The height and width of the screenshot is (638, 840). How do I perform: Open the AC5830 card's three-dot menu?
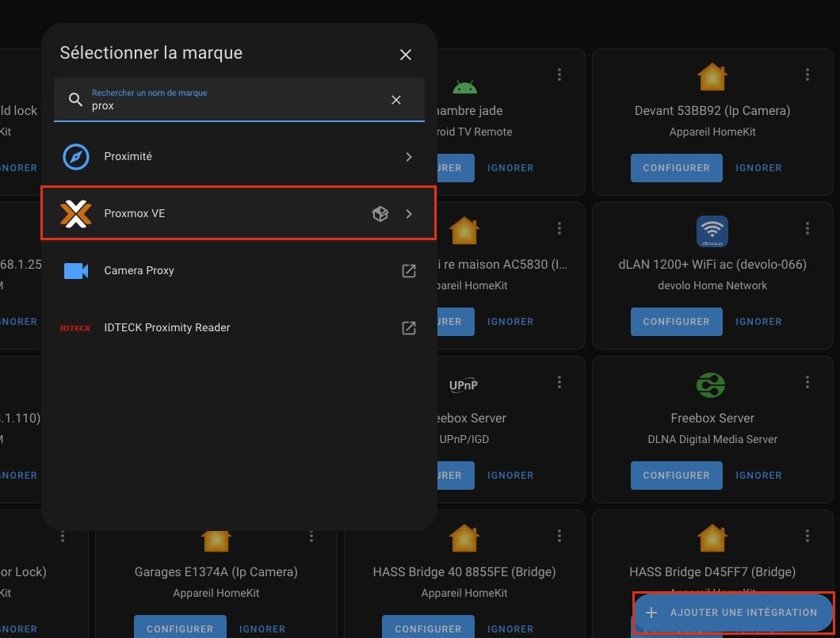(x=559, y=228)
